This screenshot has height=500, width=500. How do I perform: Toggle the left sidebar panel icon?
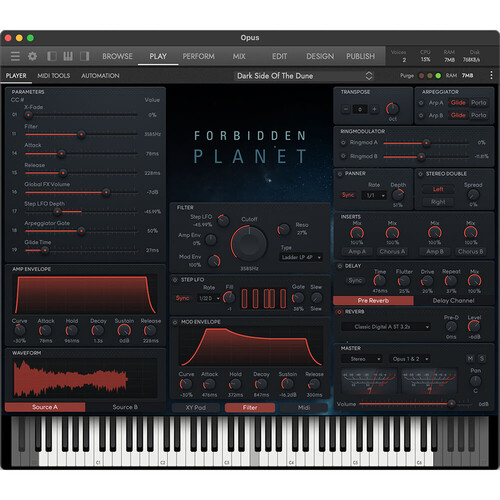click(x=52, y=56)
